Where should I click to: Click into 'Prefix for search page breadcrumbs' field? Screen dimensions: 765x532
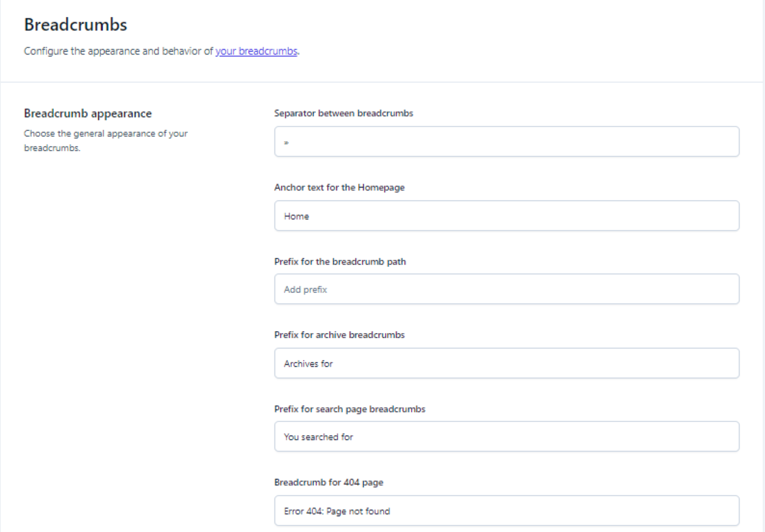pyautogui.click(x=506, y=437)
